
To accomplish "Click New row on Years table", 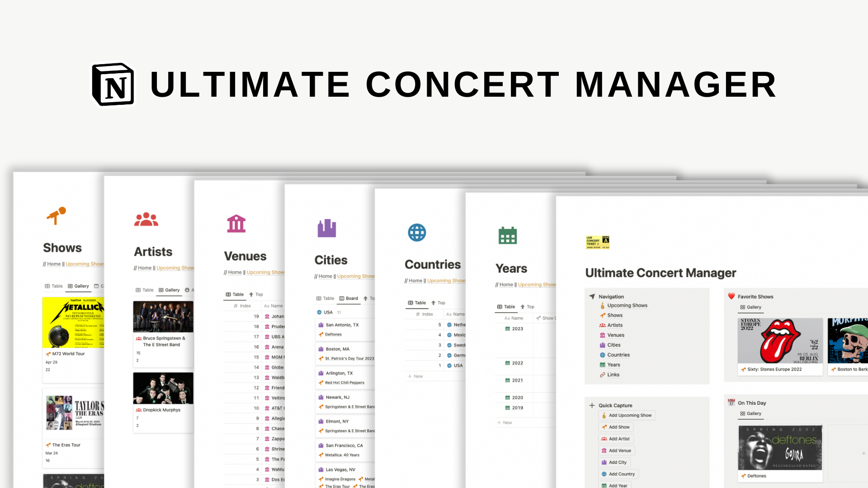I will [505, 423].
